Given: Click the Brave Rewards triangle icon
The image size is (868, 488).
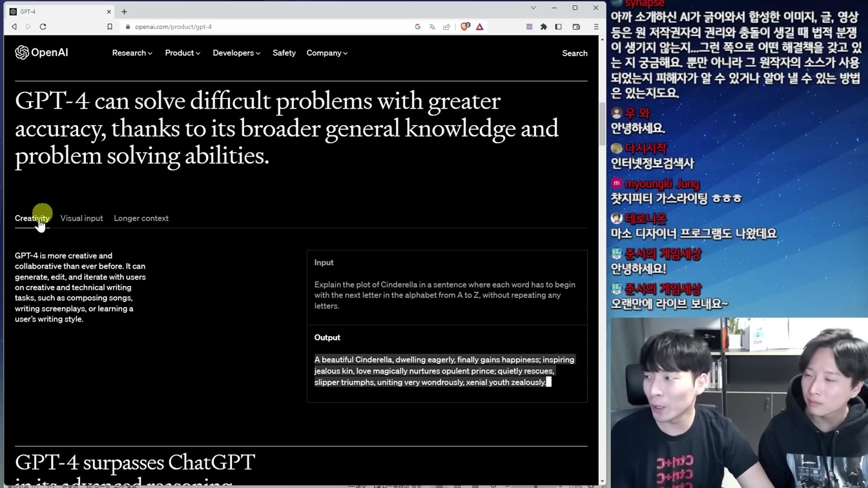Looking at the screenshot, I should click(480, 27).
